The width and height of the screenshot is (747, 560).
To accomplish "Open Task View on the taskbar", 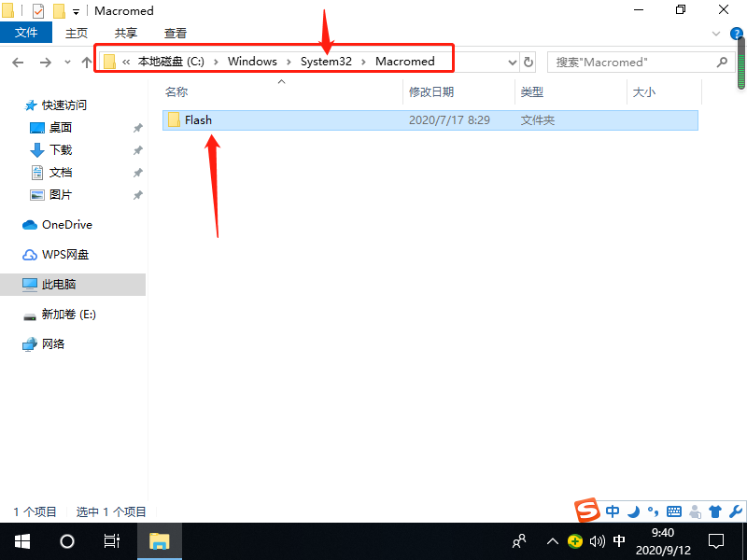I will [x=112, y=541].
